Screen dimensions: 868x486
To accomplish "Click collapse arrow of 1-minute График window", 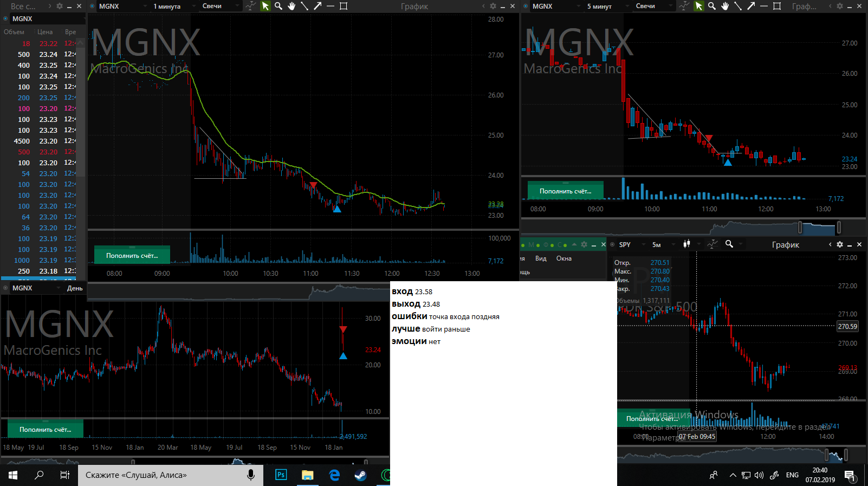I will [x=483, y=6].
